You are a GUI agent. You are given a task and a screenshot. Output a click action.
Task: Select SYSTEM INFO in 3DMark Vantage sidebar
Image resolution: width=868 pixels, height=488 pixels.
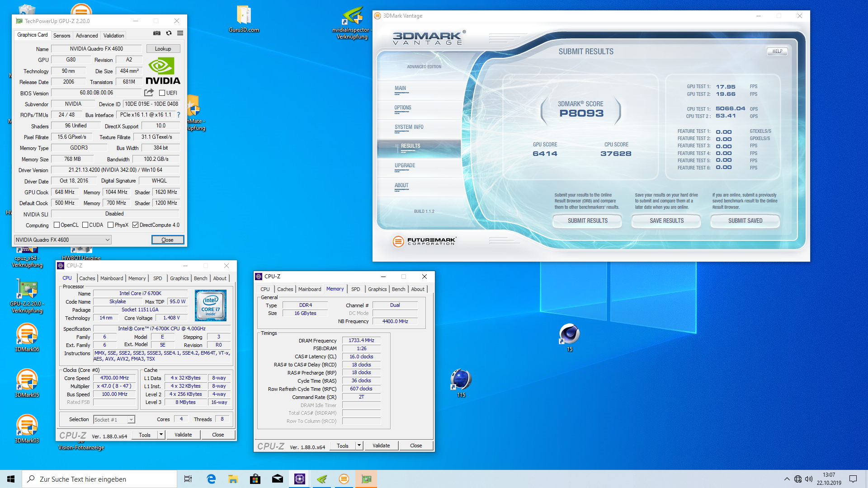[x=409, y=127]
